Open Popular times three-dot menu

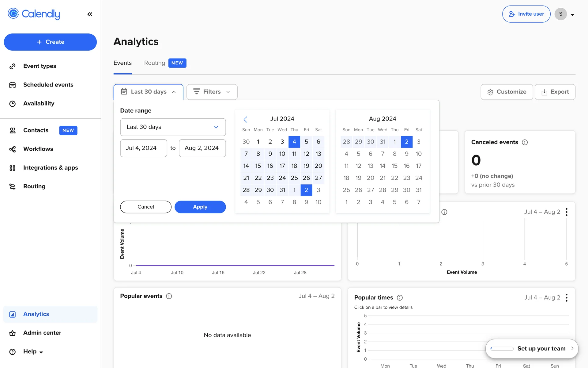coord(567,298)
